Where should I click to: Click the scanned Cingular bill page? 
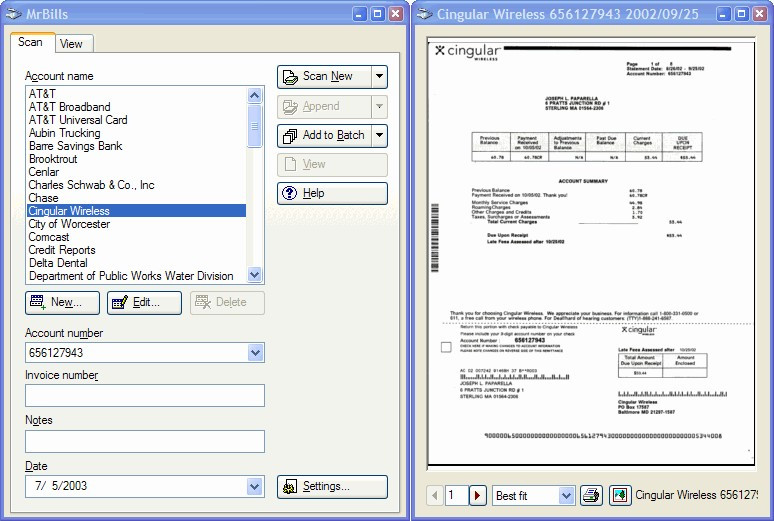[x=591, y=252]
